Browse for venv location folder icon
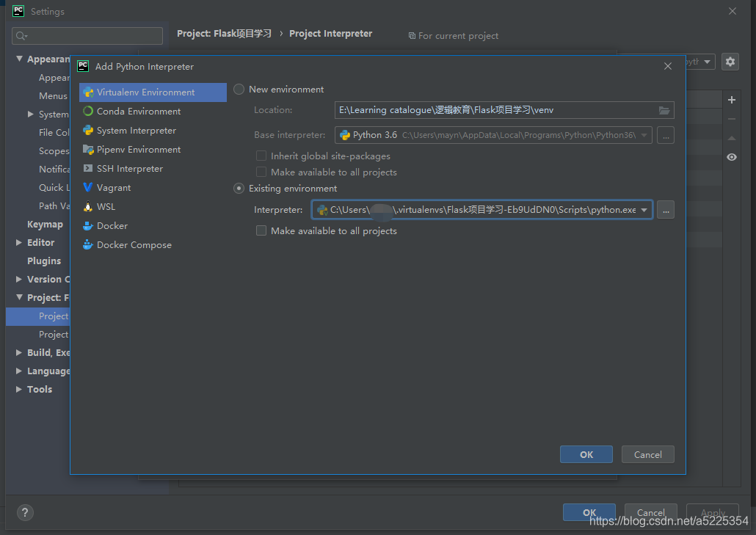 tap(664, 110)
